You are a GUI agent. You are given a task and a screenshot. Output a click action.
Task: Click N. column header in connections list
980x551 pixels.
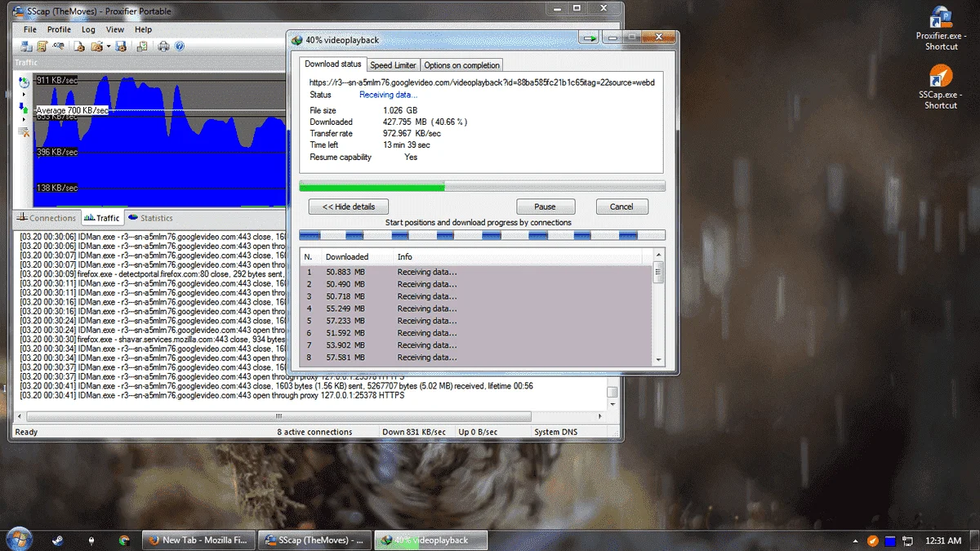pos(311,256)
